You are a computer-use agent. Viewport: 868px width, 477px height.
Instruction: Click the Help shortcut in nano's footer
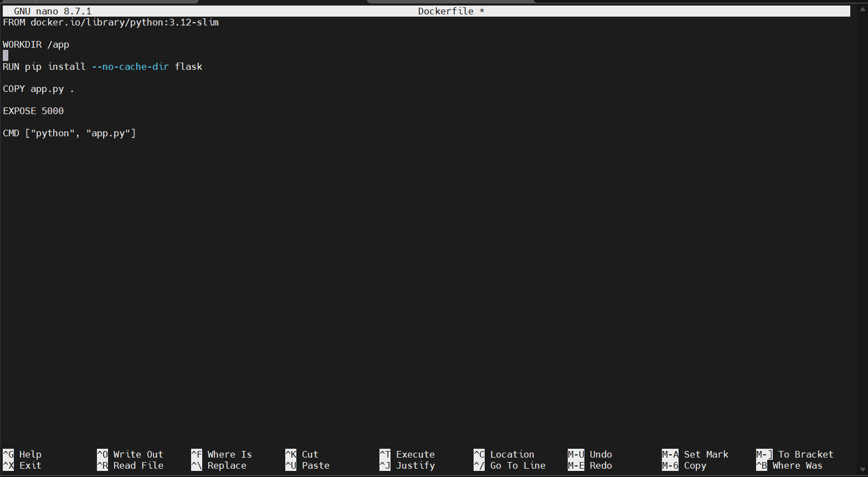pyautogui.click(x=22, y=454)
